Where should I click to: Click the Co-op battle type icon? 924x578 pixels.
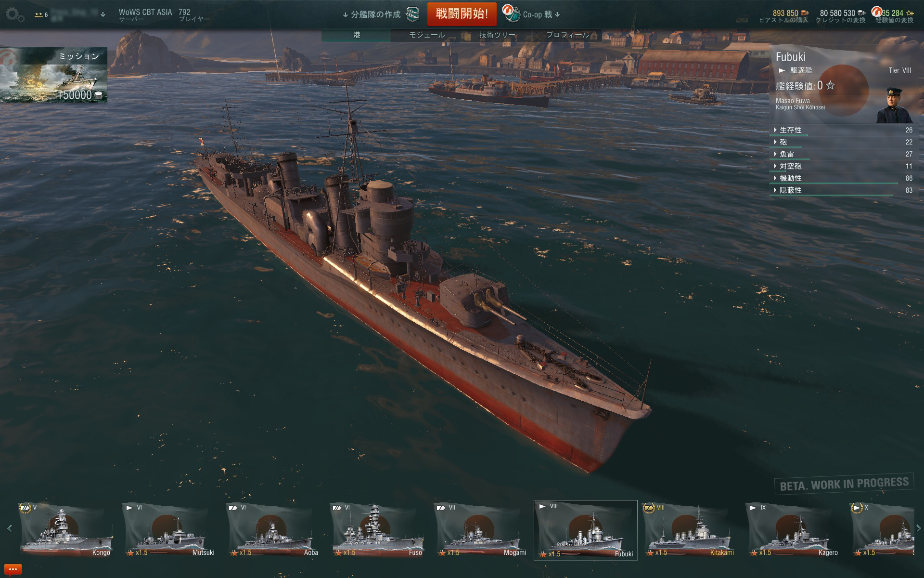coord(511,14)
